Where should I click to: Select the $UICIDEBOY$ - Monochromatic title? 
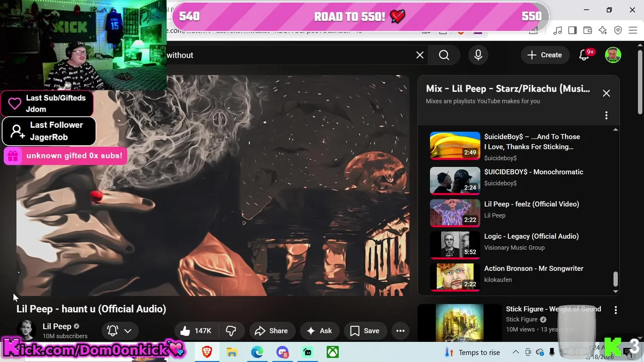pos(534,172)
